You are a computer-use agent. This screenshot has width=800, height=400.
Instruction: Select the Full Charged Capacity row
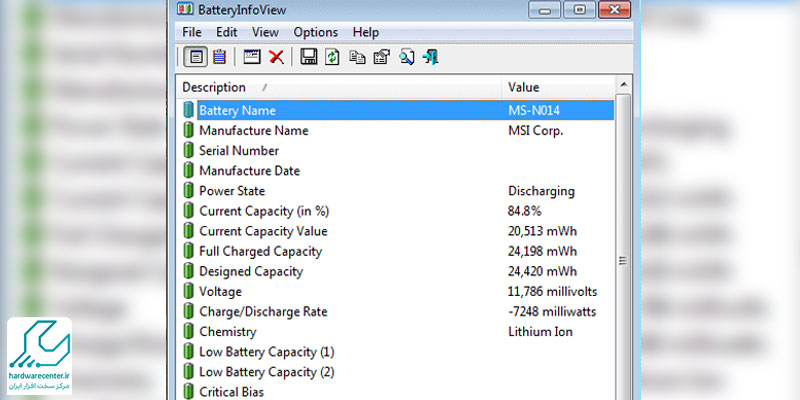[x=396, y=251]
